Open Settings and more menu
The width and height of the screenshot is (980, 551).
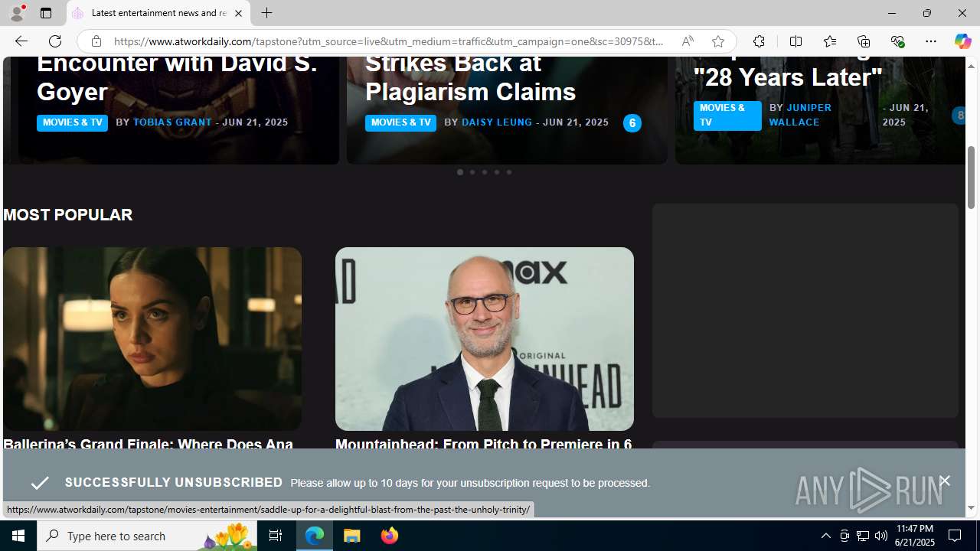tap(930, 41)
